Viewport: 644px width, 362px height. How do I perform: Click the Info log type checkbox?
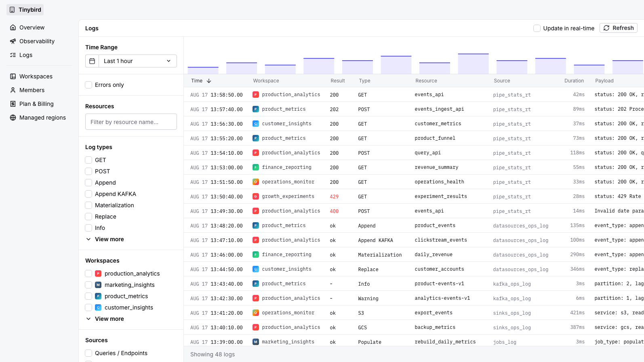(88, 228)
